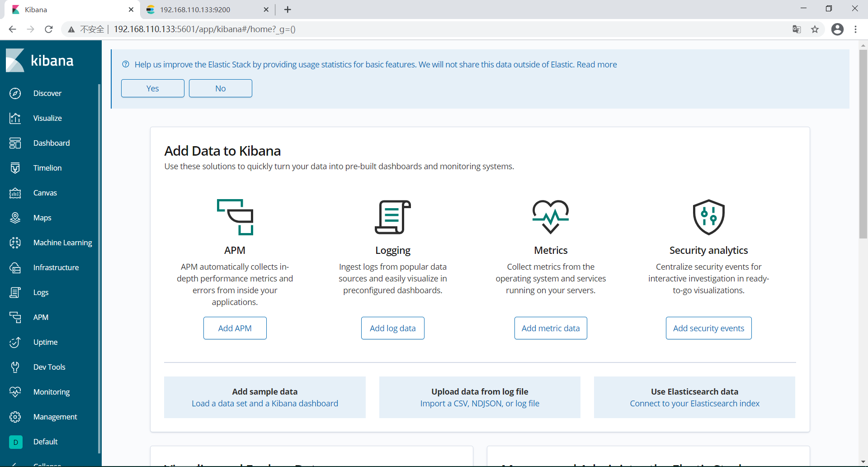Bookmark this page with star icon
This screenshot has width=868, height=467.
815,29
